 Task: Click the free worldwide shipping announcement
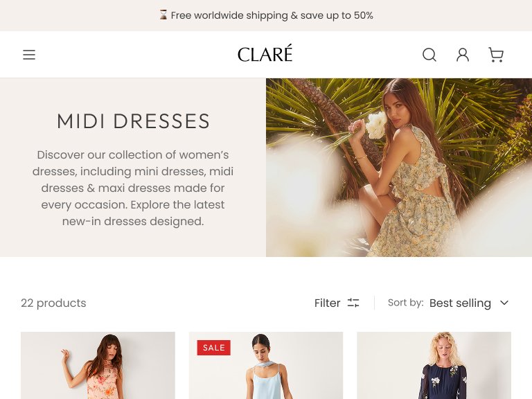pos(272,15)
